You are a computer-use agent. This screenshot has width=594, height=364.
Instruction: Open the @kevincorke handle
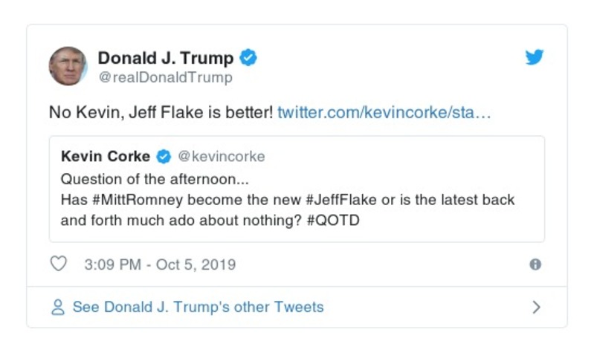[x=222, y=157]
